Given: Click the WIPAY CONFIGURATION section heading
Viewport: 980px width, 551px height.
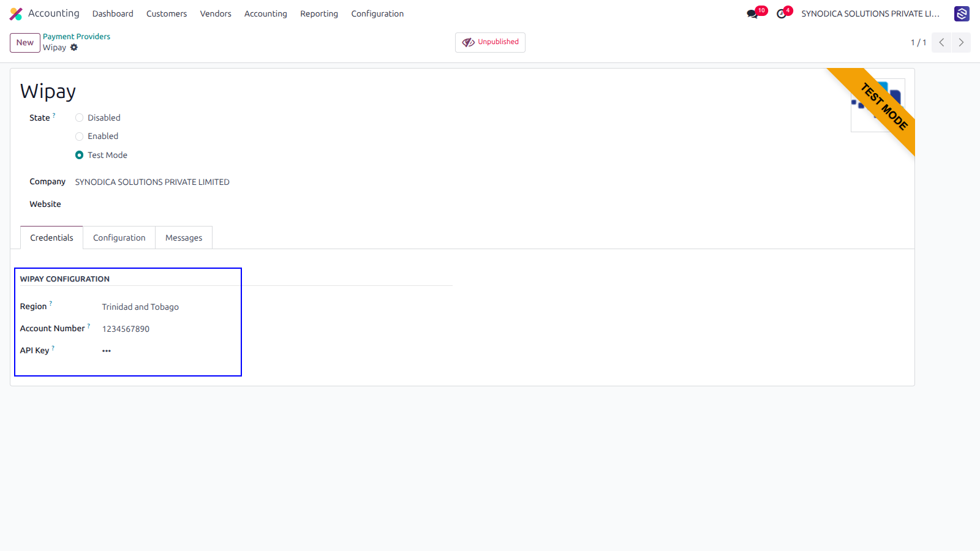Looking at the screenshot, I should click(65, 279).
